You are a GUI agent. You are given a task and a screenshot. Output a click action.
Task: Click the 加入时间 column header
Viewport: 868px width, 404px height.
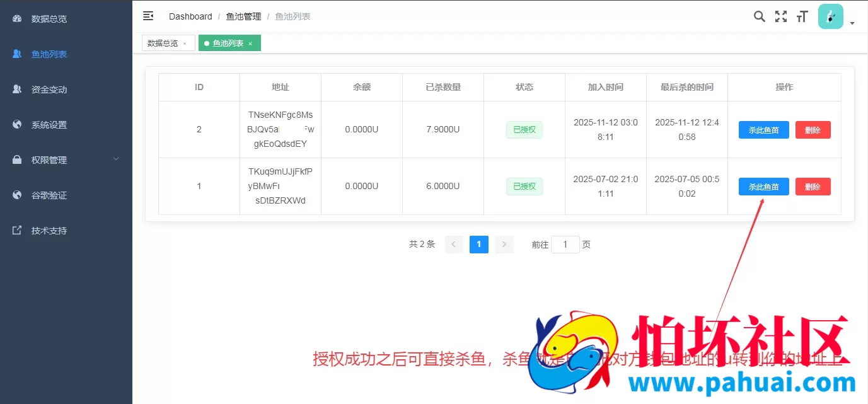[x=606, y=87]
